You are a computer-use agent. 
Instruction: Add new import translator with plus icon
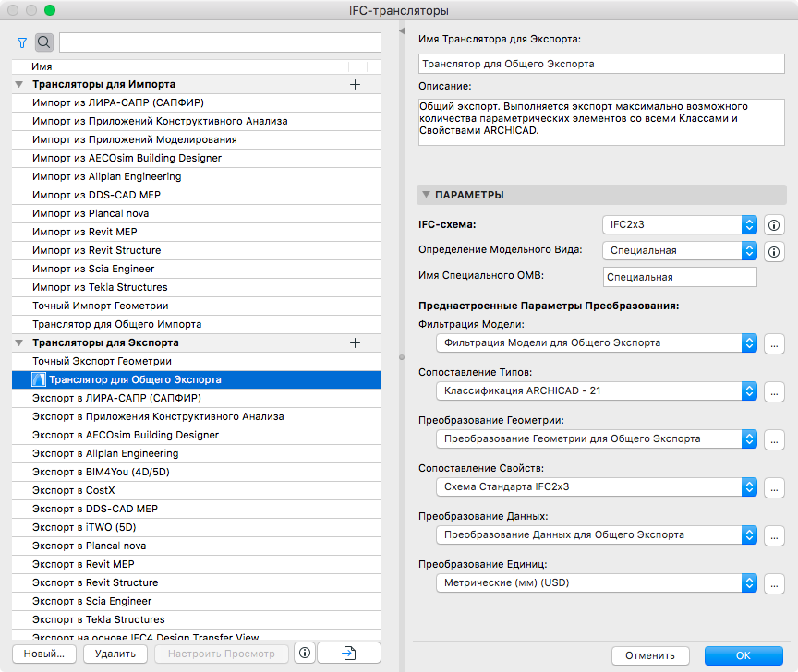click(x=355, y=84)
